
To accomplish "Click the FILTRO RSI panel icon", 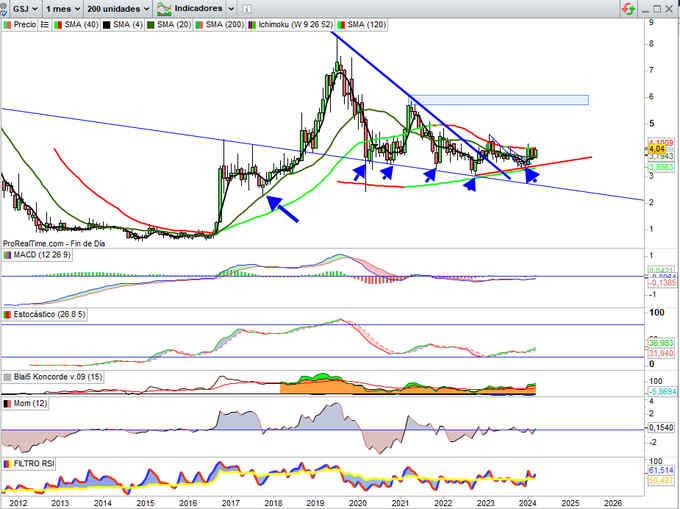I will [x=8, y=464].
